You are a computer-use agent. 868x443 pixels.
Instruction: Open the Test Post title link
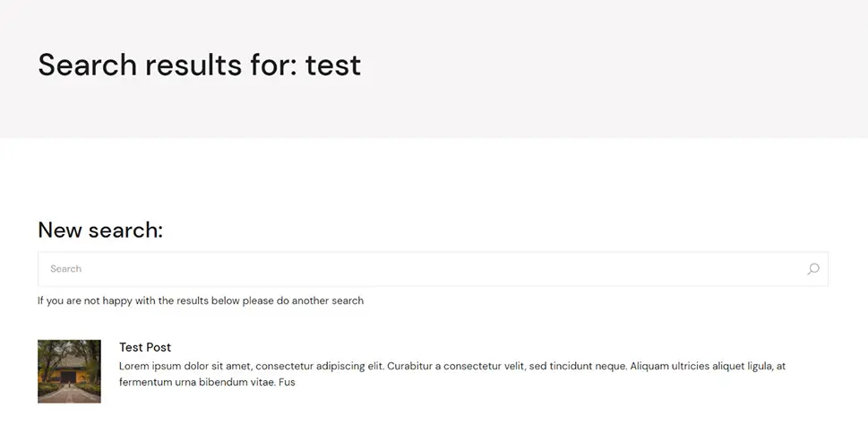tap(145, 347)
